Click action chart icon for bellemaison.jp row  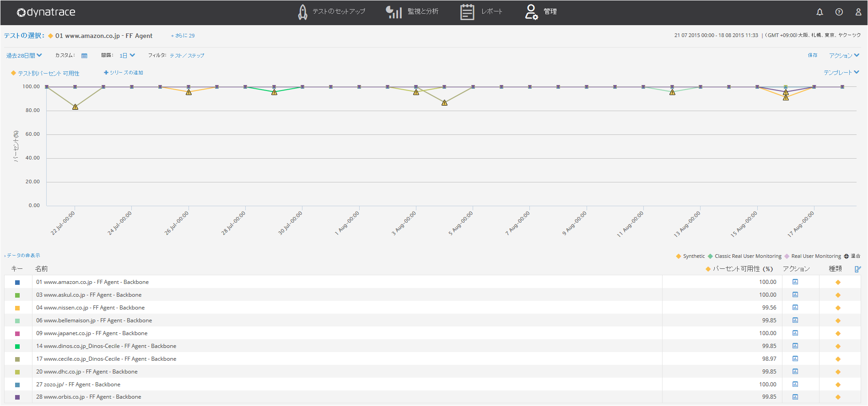click(795, 321)
